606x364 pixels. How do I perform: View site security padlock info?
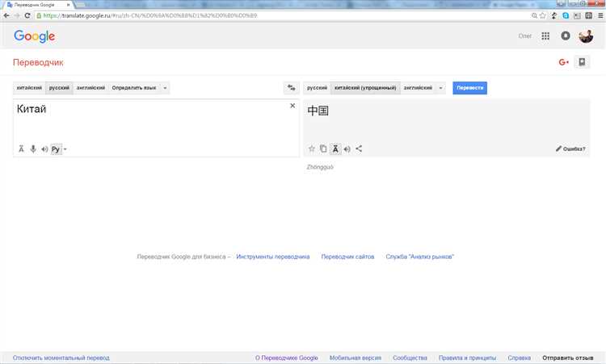[39, 15]
